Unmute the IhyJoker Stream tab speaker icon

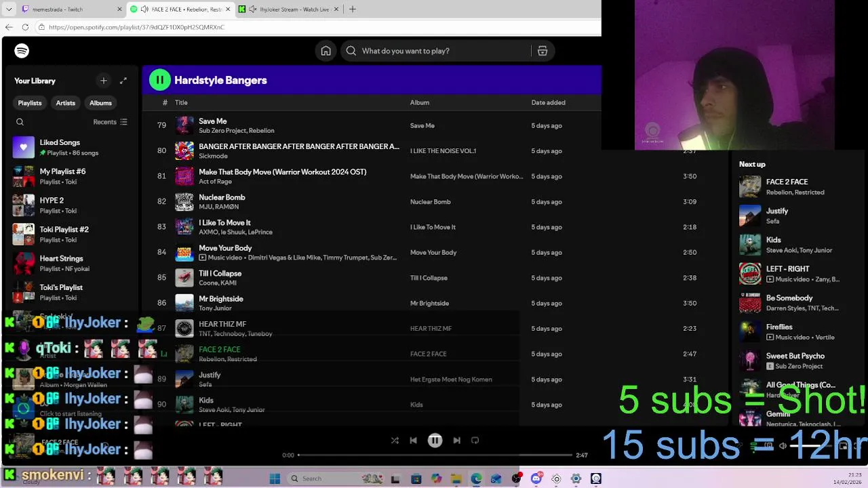point(253,9)
